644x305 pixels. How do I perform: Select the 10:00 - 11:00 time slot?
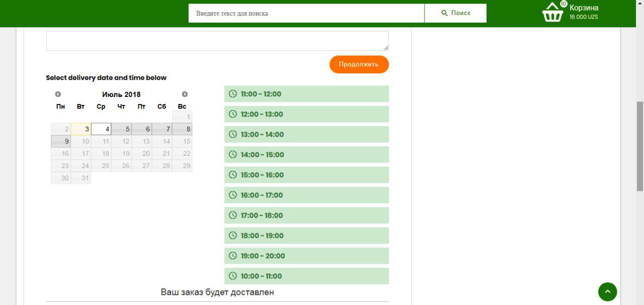tap(306, 276)
